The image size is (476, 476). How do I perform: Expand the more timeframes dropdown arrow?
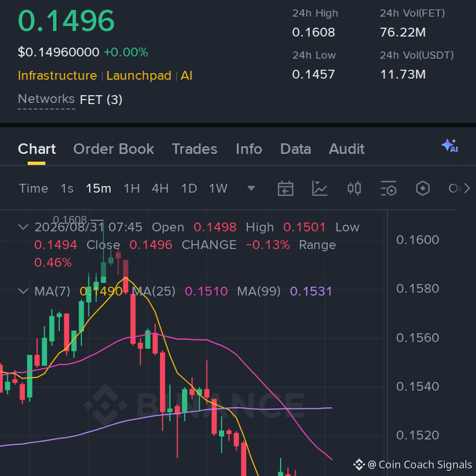(x=251, y=188)
